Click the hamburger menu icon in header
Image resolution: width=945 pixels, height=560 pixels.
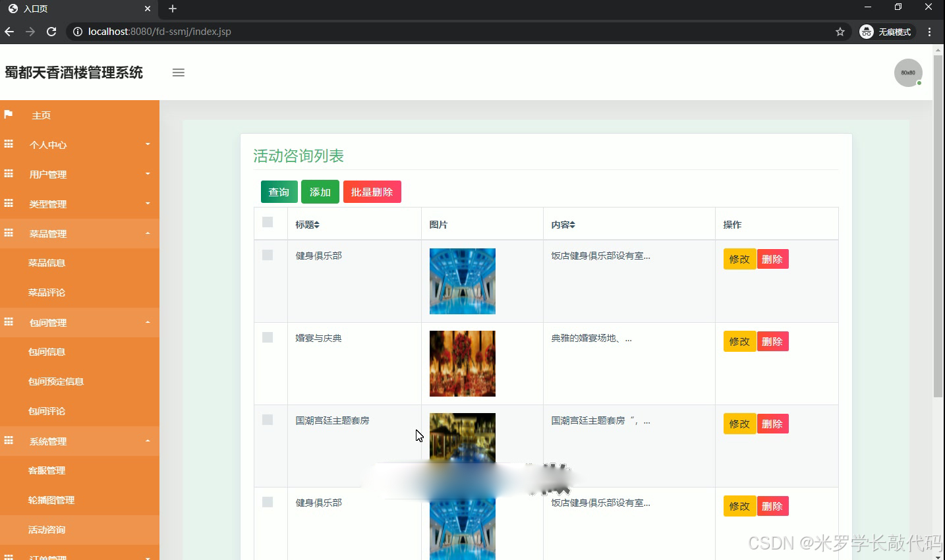(x=178, y=72)
